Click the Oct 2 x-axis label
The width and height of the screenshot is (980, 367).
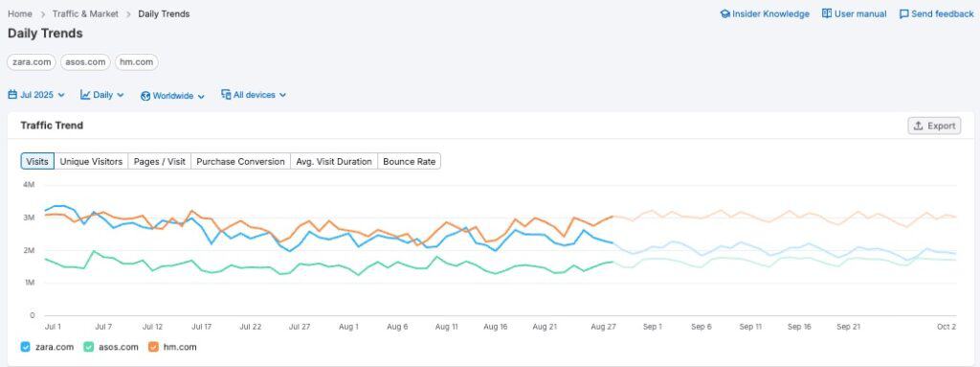tap(947, 327)
